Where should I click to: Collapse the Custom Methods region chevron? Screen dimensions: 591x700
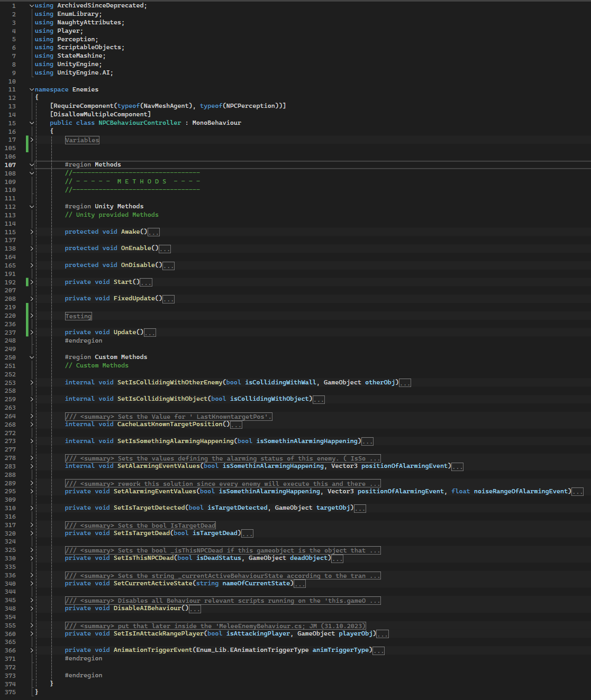[32, 357]
